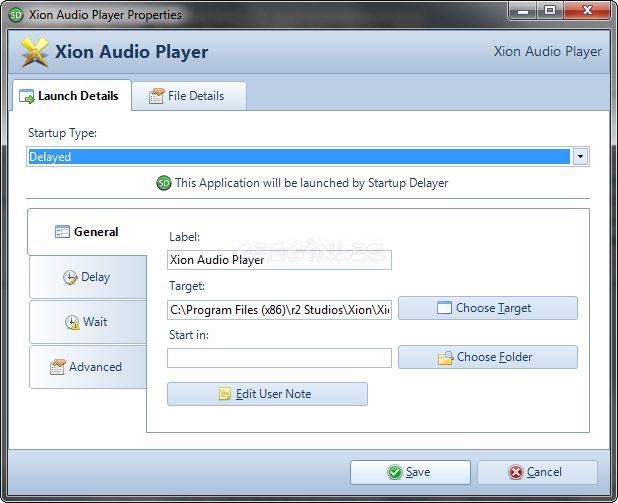Minimize the Properties window
The width and height of the screenshot is (618, 503).
523,11
